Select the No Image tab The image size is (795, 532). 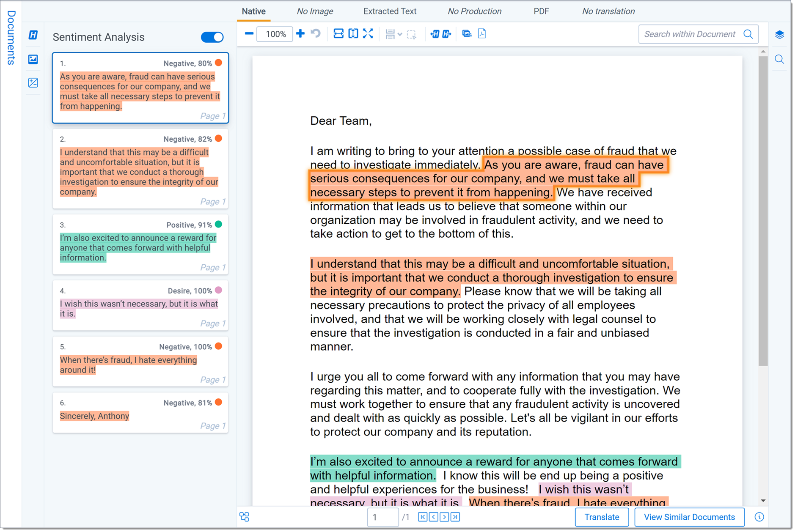coord(315,11)
